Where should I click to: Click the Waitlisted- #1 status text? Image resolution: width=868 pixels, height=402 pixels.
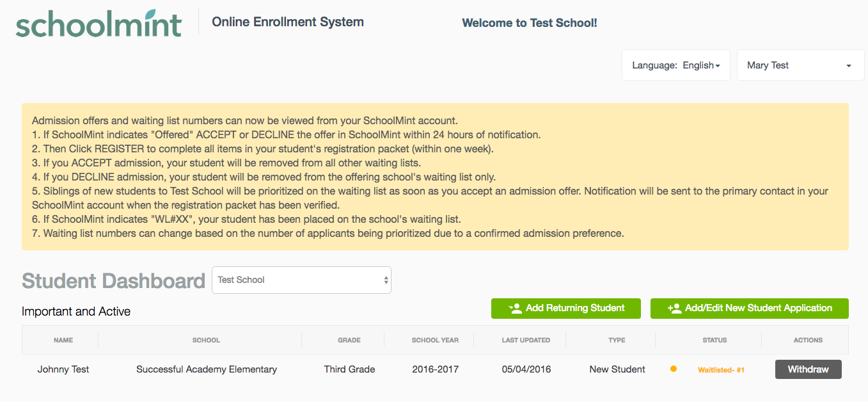pos(721,370)
